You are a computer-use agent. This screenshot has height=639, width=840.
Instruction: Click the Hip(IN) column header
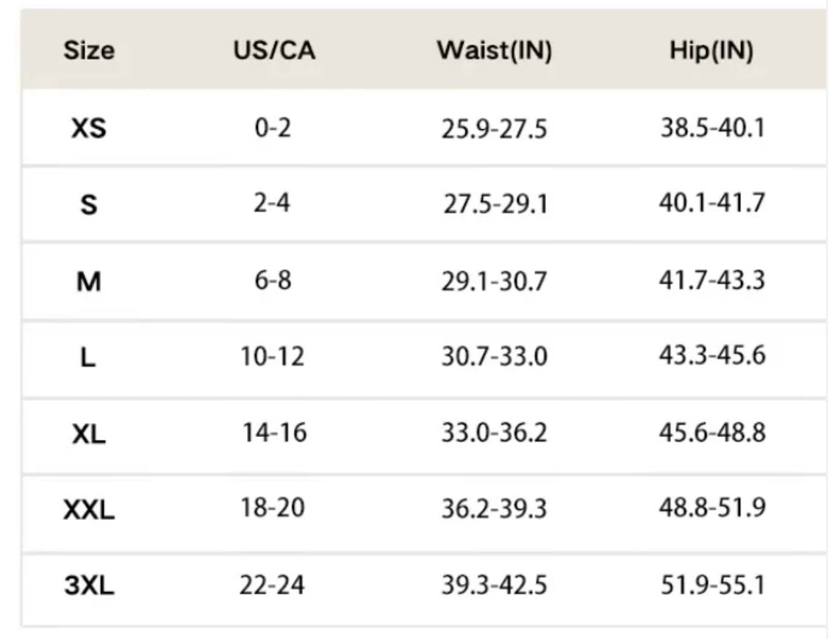pyautogui.click(x=711, y=51)
